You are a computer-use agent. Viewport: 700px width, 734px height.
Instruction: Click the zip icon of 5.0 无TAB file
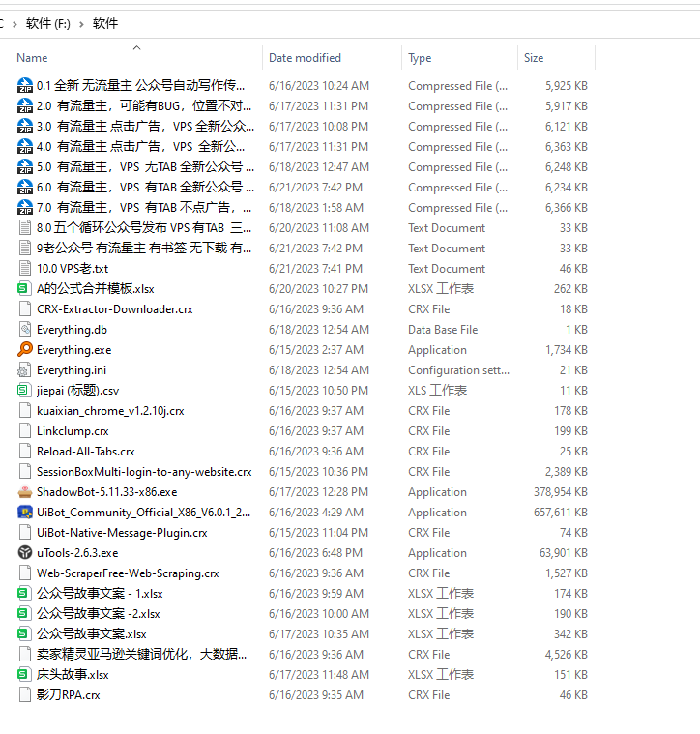tap(25, 166)
